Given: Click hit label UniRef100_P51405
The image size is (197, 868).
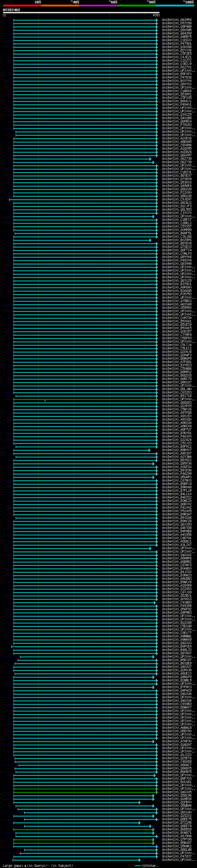Looking at the screenshot, I should point(176,511).
